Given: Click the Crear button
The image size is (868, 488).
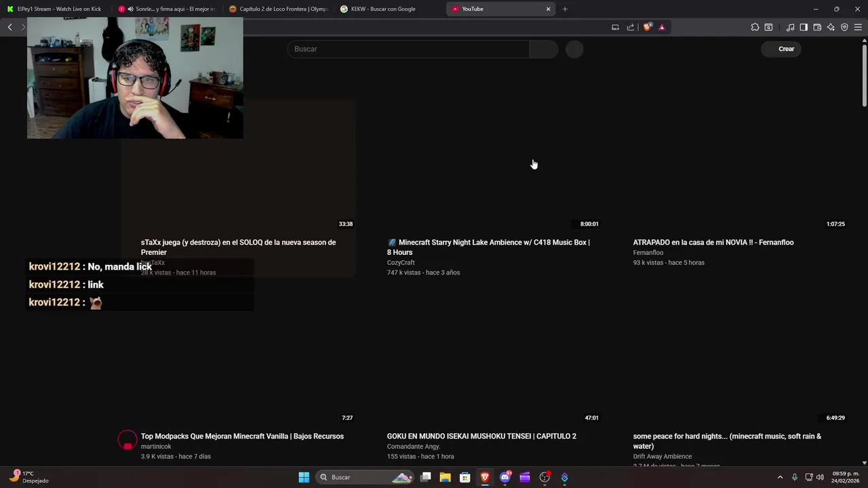Looking at the screenshot, I should pyautogui.click(x=781, y=49).
